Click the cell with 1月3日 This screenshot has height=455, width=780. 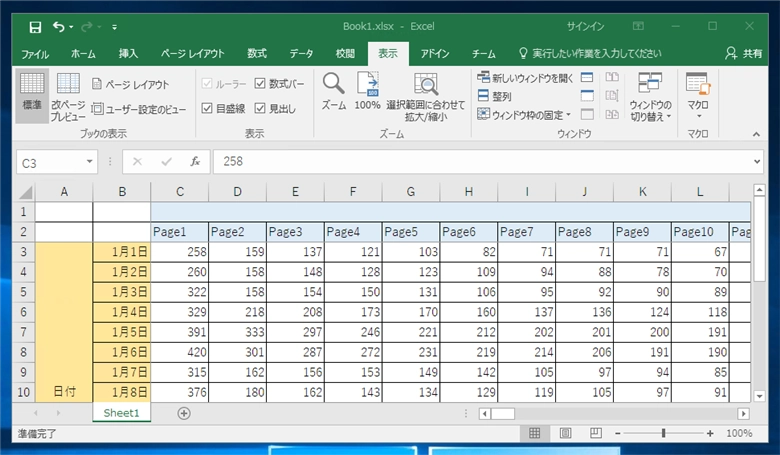point(121,292)
